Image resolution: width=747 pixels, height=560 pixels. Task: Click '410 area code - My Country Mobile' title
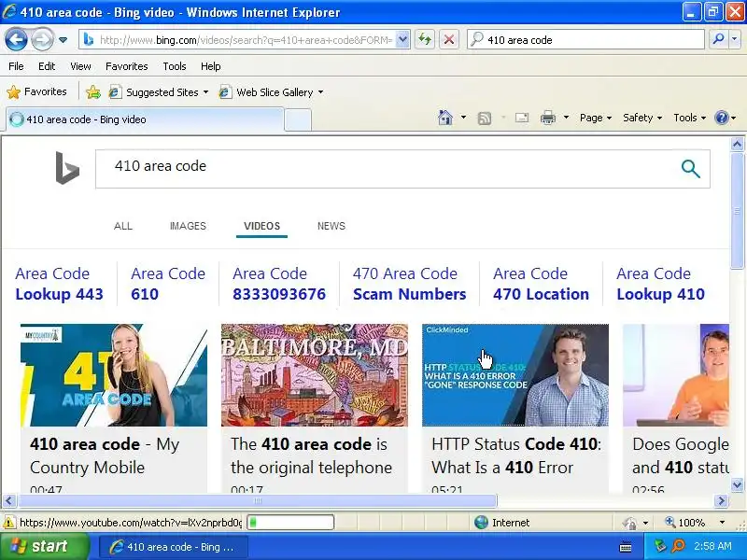point(105,455)
